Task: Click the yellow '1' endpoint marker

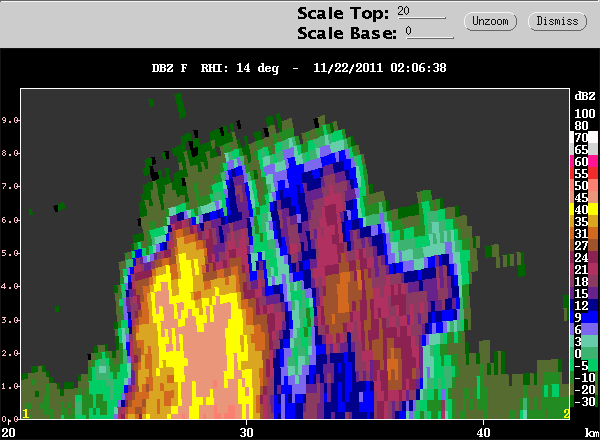Action: [x=26, y=413]
